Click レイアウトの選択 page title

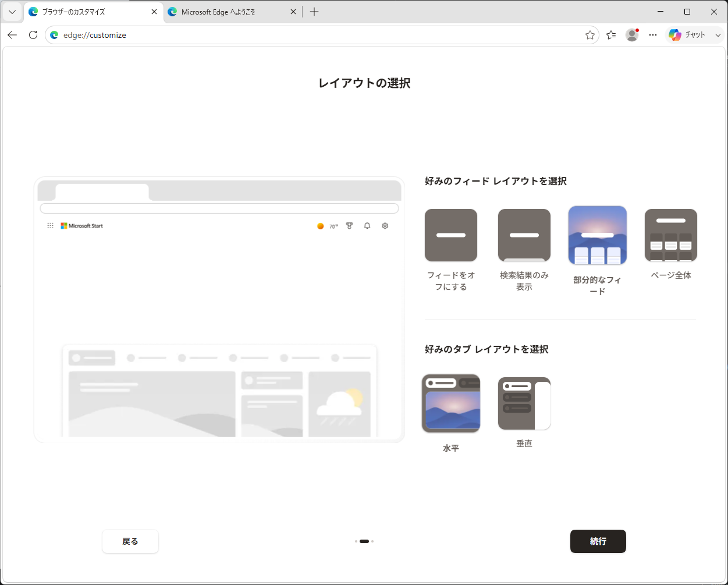(x=364, y=83)
